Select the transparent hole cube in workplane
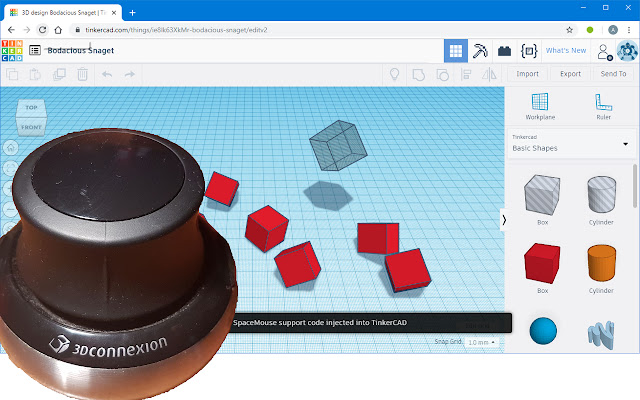The image size is (640, 400). 338,145
